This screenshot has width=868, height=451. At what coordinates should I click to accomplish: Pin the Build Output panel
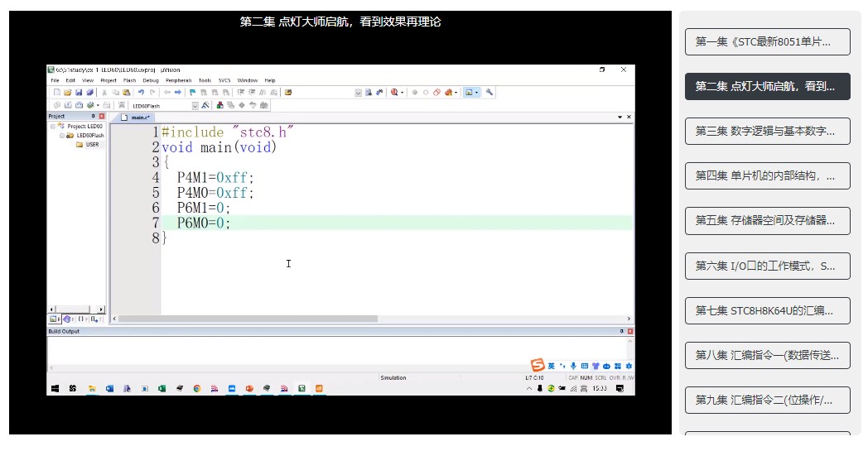click(621, 331)
